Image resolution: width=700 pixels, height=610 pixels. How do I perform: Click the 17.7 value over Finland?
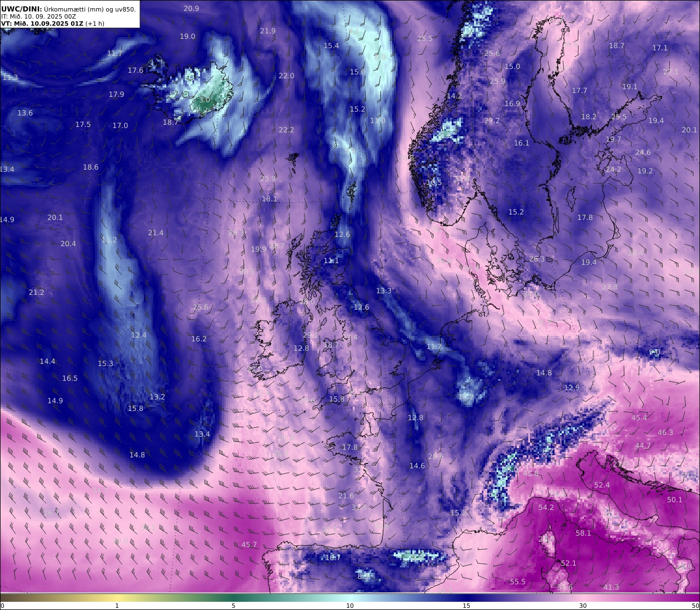coord(580,90)
